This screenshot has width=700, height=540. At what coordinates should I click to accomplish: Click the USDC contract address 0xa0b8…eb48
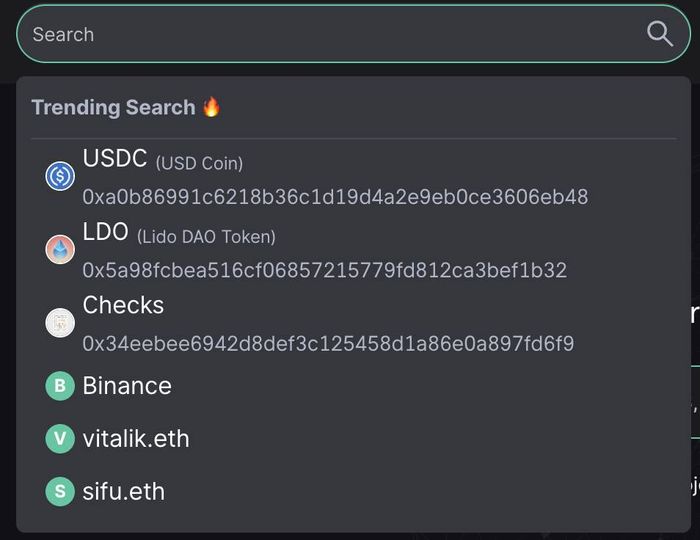(x=335, y=197)
